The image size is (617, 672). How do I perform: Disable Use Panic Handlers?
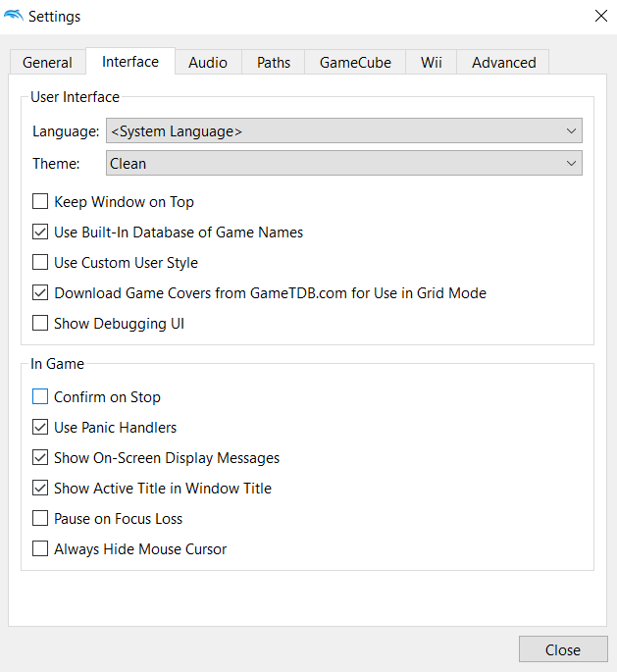point(40,428)
